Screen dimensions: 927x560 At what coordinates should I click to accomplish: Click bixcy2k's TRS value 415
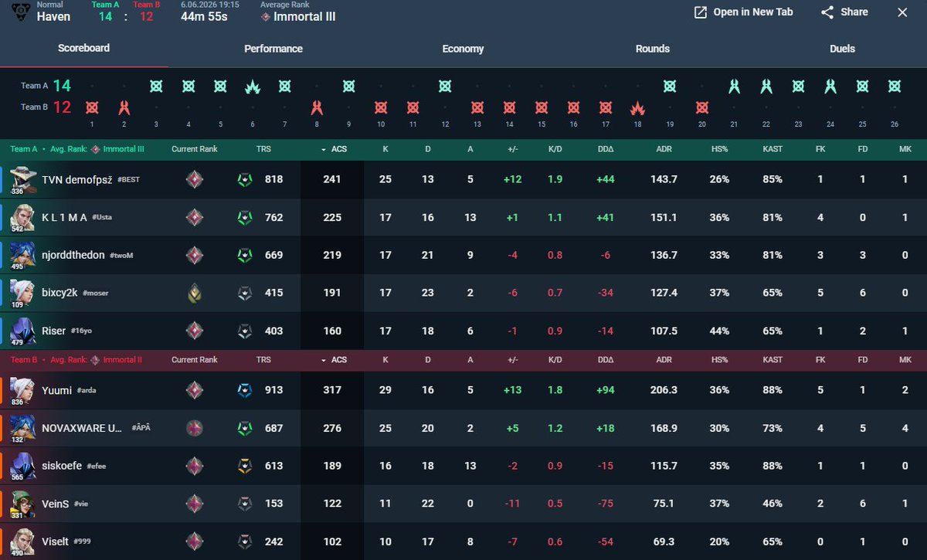[273, 293]
